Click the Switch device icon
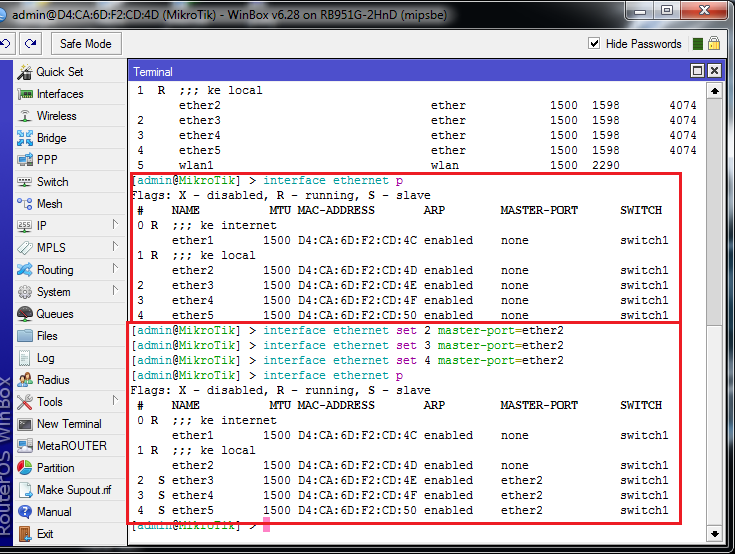This screenshot has width=735, height=554. coord(25,182)
